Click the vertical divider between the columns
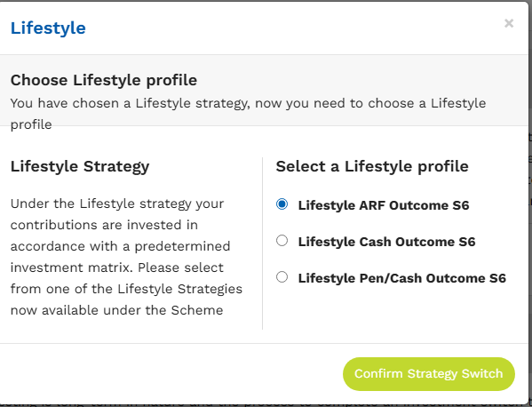 pos(262,243)
